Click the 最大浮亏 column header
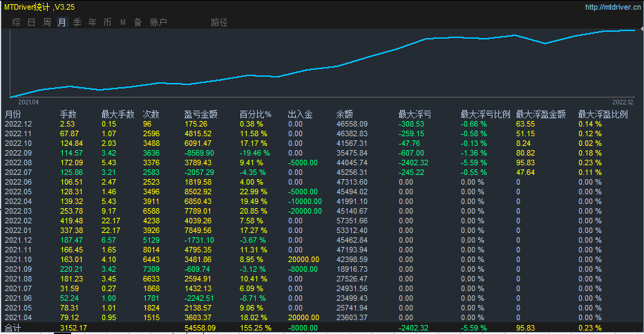Viewport: 644px width, 334px height. [415, 114]
